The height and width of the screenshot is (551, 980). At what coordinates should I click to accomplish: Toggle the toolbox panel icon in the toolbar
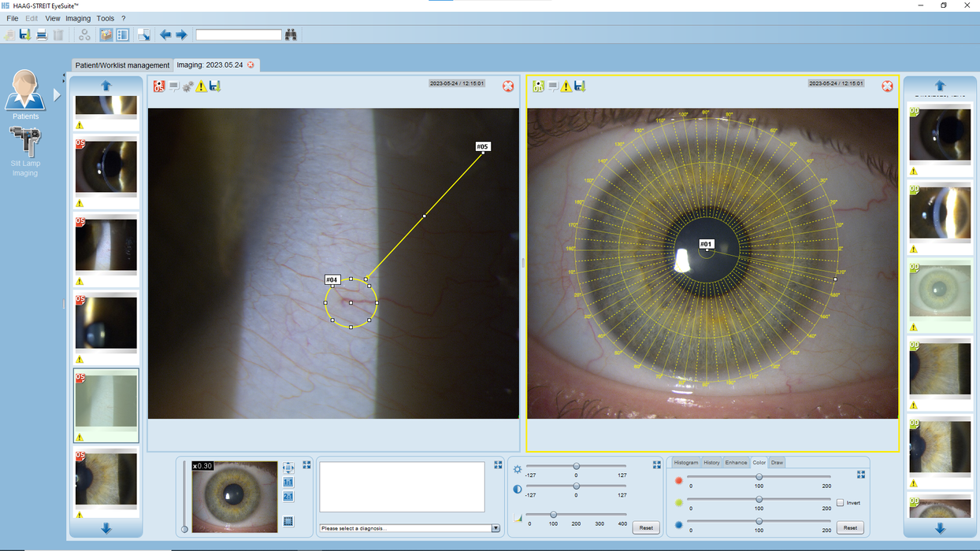(106, 34)
